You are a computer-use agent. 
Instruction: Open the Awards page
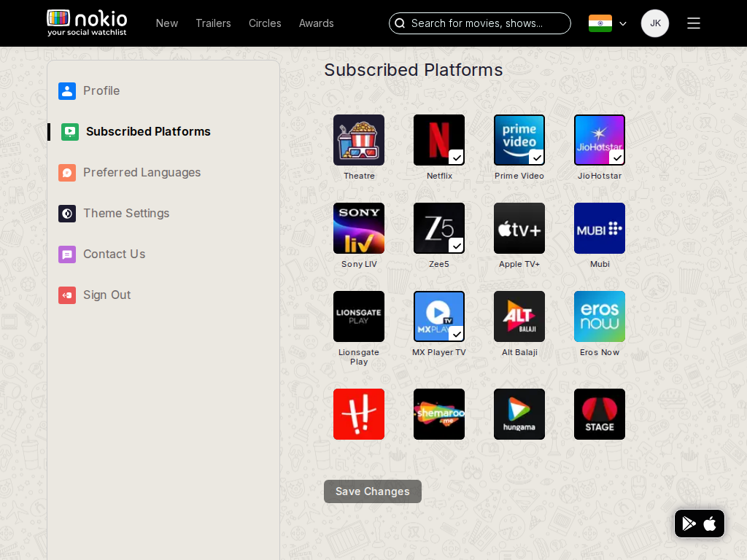pos(317,23)
